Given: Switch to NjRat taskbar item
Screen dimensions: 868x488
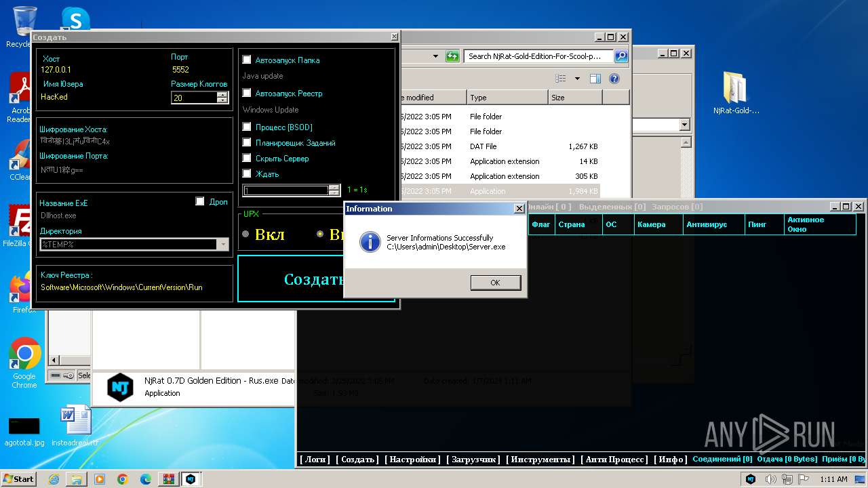Looking at the screenshot, I should [191, 479].
